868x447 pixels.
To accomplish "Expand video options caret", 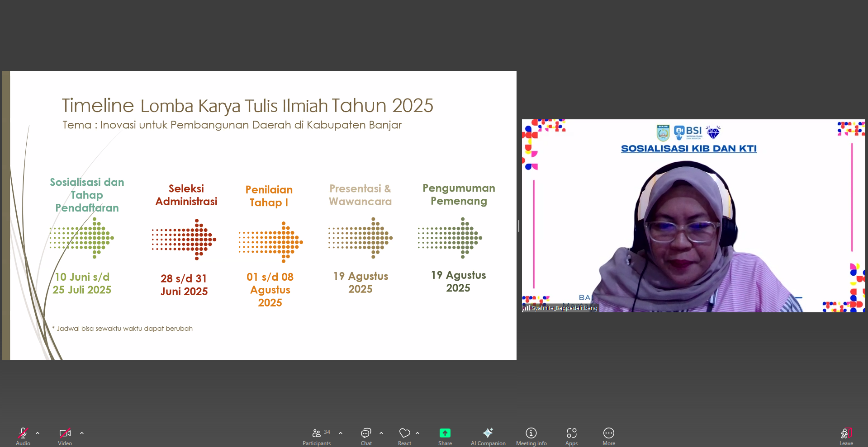I will 82,433.
